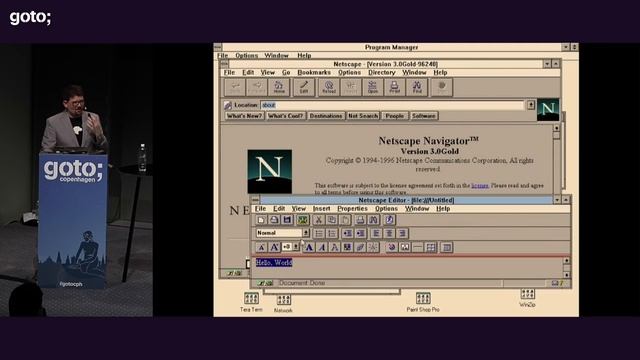Image resolution: width=640 pixels, height=360 pixels.
Task: Click Insert Target anchor icon in Editor
Action: pos(391,247)
